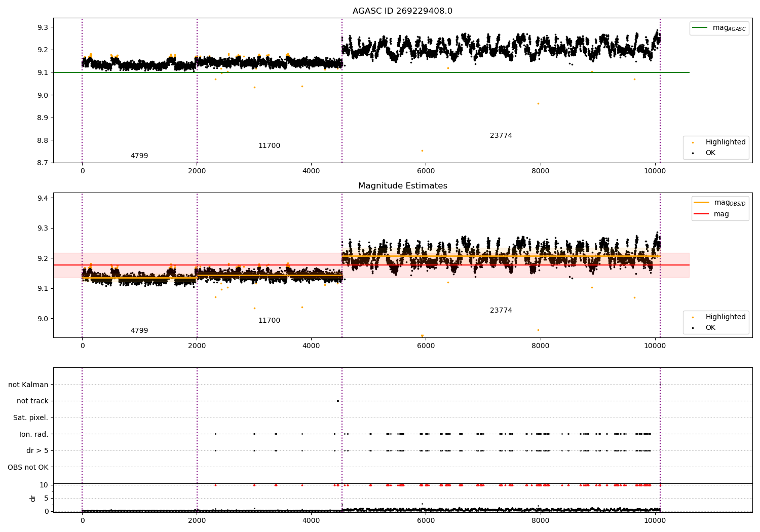Click x-axis tick 8000 in middle plot
The width and height of the screenshot is (760, 532).
pyautogui.click(x=540, y=346)
